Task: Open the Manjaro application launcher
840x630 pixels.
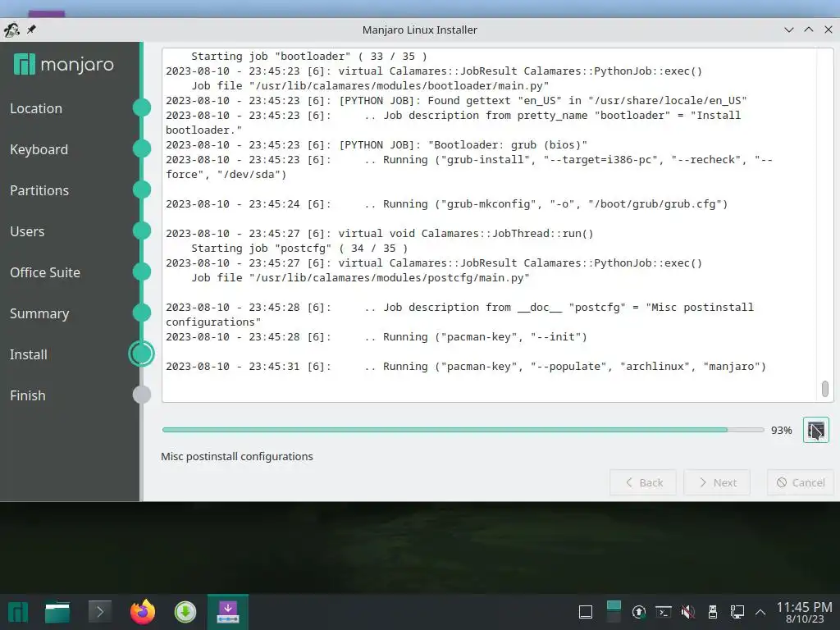Action: (18, 612)
